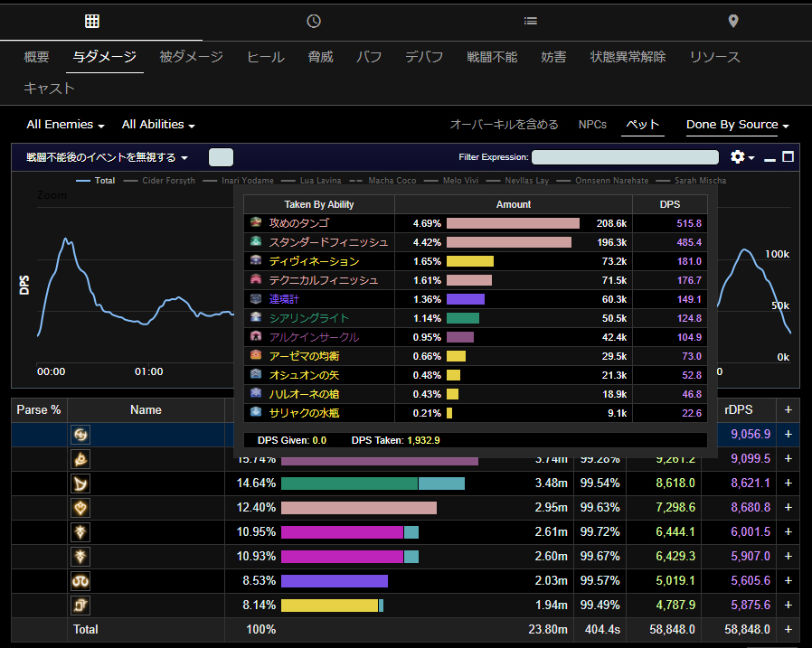The height and width of the screenshot is (648, 812).
Task: Toggle the NPCs filter option
Action: (x=592, y=125)
